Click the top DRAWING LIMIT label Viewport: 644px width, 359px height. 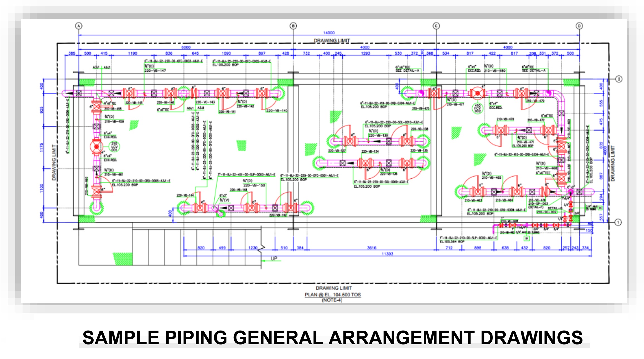coord(331,41)
